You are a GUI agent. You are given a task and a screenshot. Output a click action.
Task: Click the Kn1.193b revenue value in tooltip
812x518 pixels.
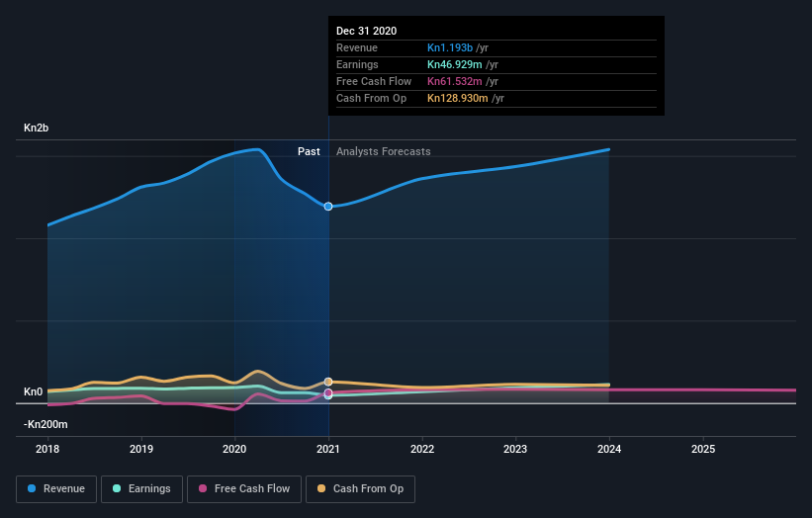pos(450,47)
